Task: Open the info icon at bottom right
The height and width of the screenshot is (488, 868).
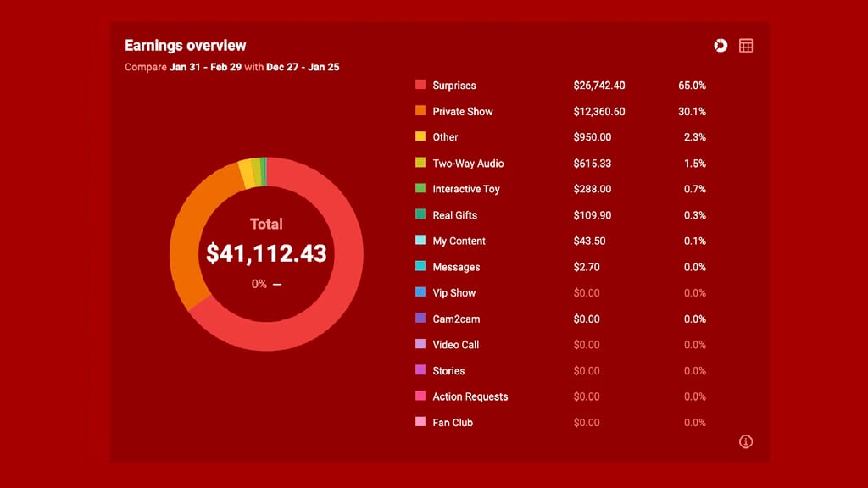Action: pos(746,441)
